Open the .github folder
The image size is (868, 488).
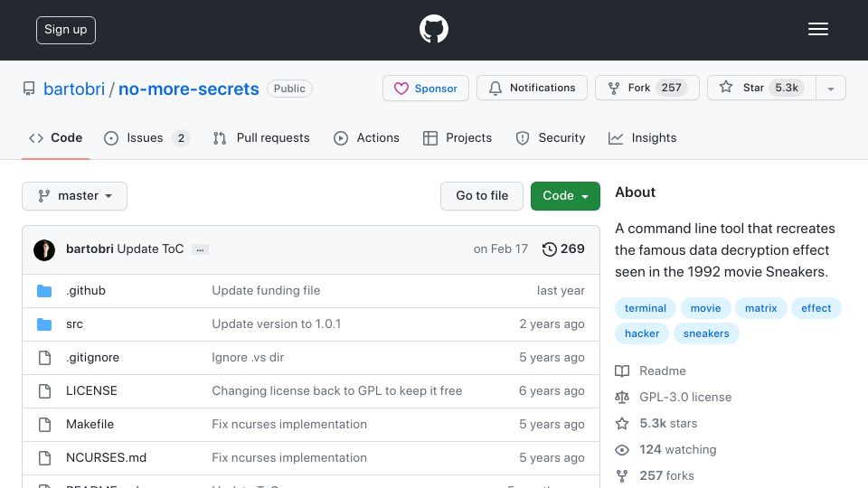click(x=86, y=290)
